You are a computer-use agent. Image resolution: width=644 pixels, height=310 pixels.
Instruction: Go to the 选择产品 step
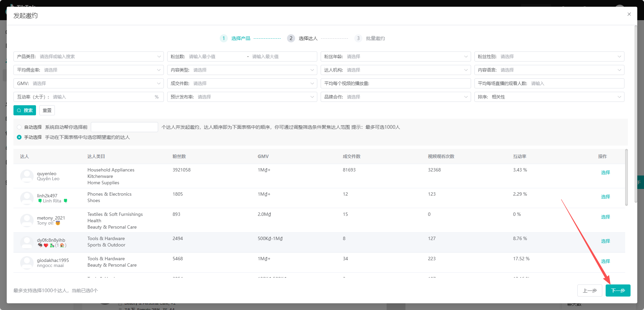pos(241,38)
